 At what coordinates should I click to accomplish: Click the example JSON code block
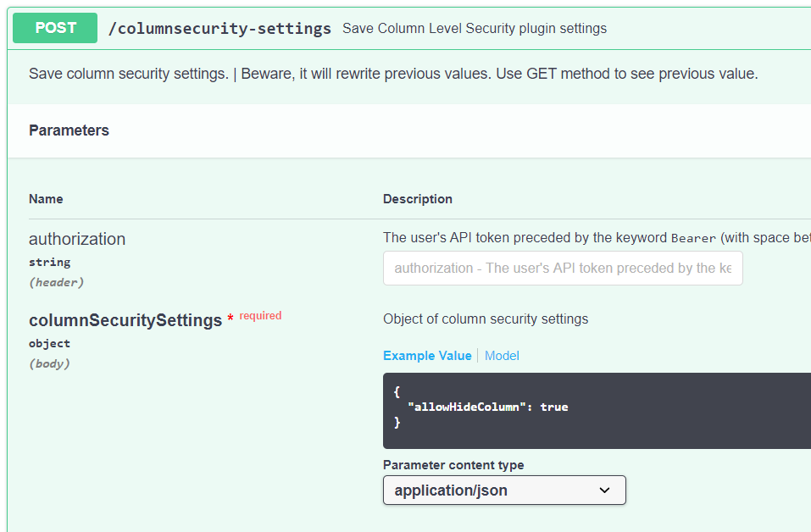(x=597, y=411)
